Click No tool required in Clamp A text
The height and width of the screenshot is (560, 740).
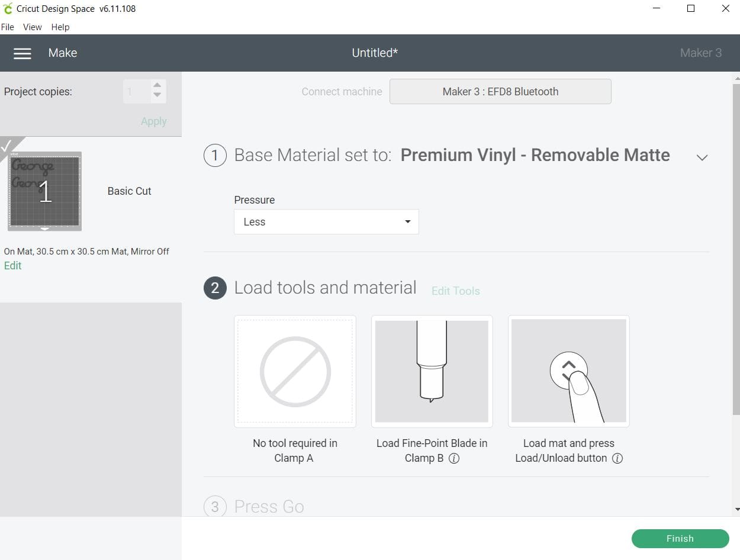point(295,450)
